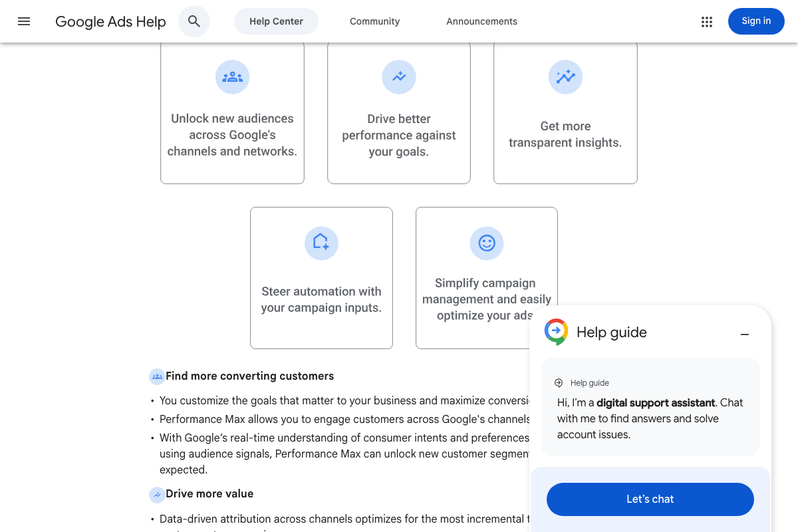Open the search icon
This screenshot has width=798, height=532.
point(194,21)
